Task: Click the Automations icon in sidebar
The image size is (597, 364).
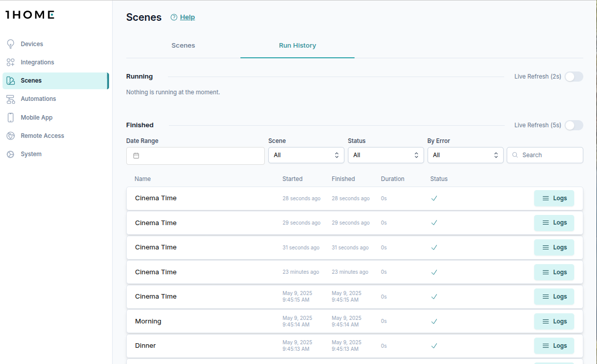Action: coord(10,99)
